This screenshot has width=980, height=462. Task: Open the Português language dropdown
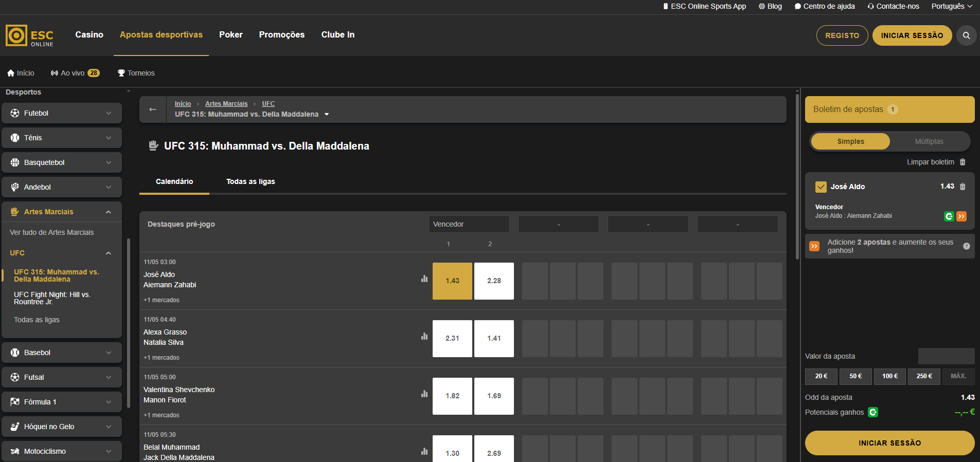[952, 6]
